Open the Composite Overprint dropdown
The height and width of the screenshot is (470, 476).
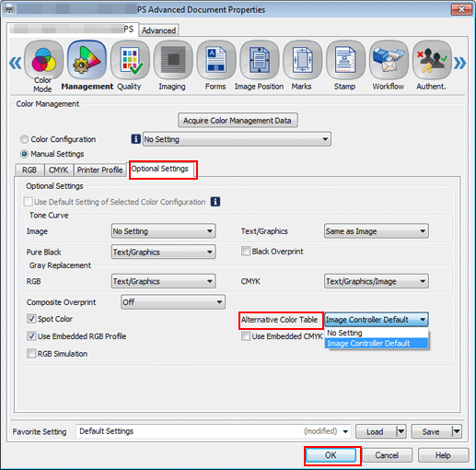click(173, 302)
